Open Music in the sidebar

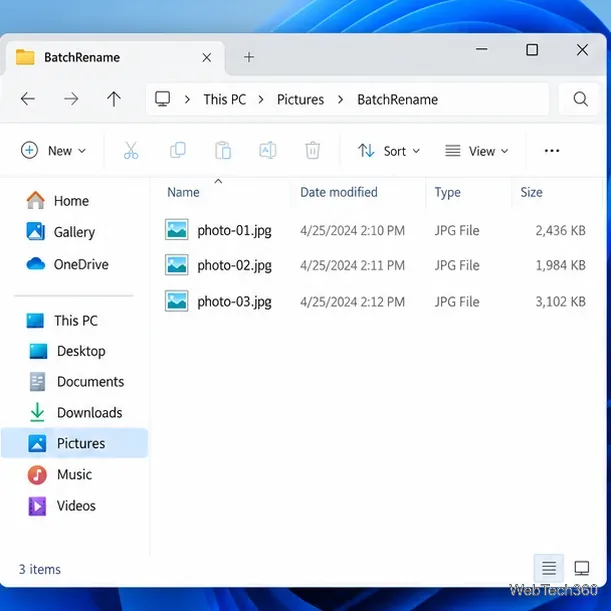[x=60, y=474]
